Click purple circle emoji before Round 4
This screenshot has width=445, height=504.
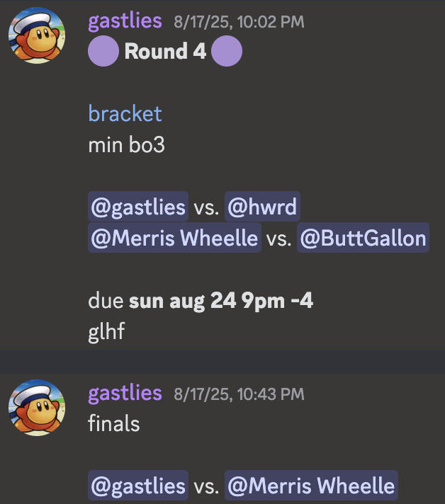(x=103, y=51)
